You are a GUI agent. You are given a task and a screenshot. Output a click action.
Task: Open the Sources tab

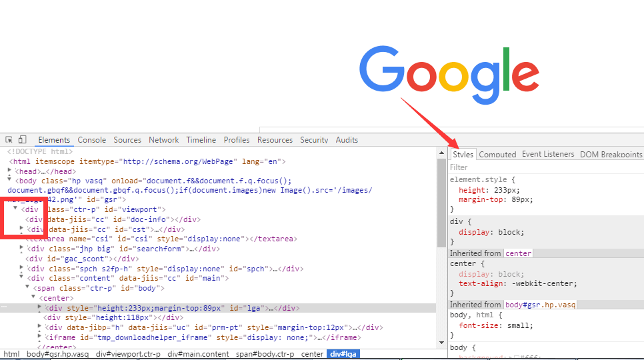click(x=127, y=140)
